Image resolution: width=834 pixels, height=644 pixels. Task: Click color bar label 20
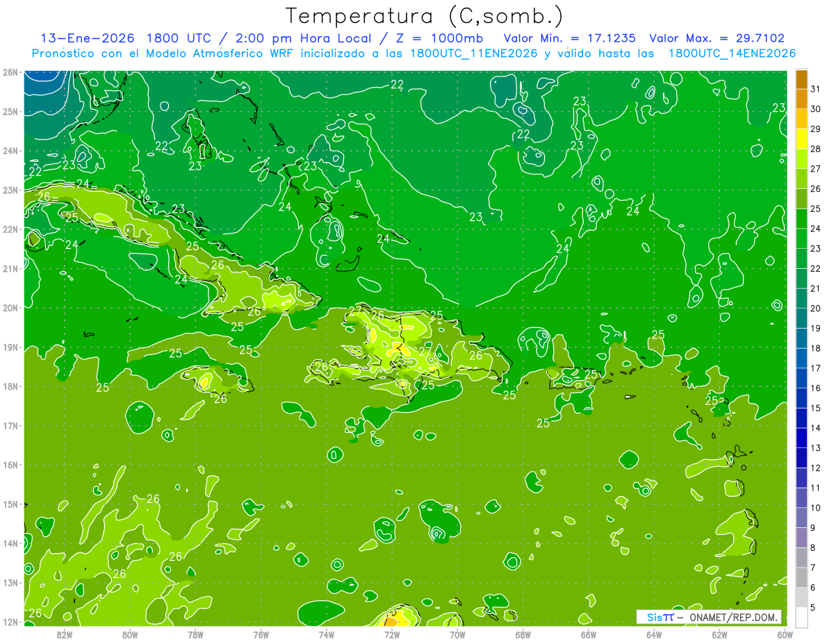[x=815, y=308]
